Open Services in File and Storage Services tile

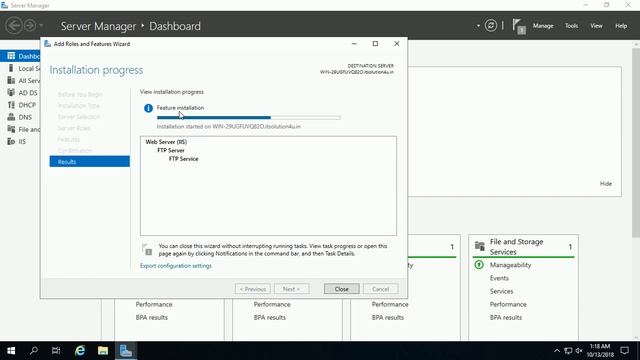point(501,291)
